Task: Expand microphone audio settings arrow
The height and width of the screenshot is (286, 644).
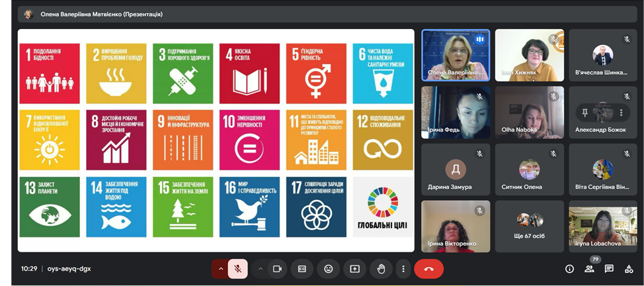Action: pyautogui.click(x=221, y=269)
